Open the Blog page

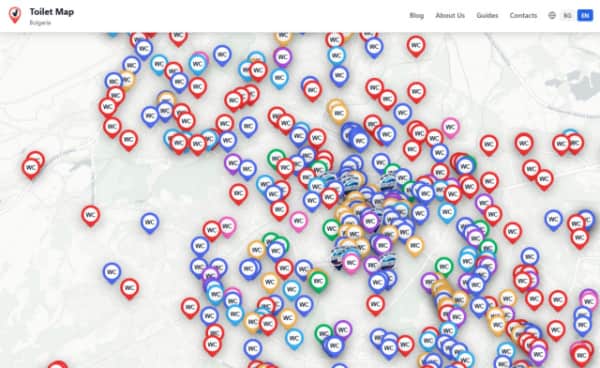click(x=416, y=15)
